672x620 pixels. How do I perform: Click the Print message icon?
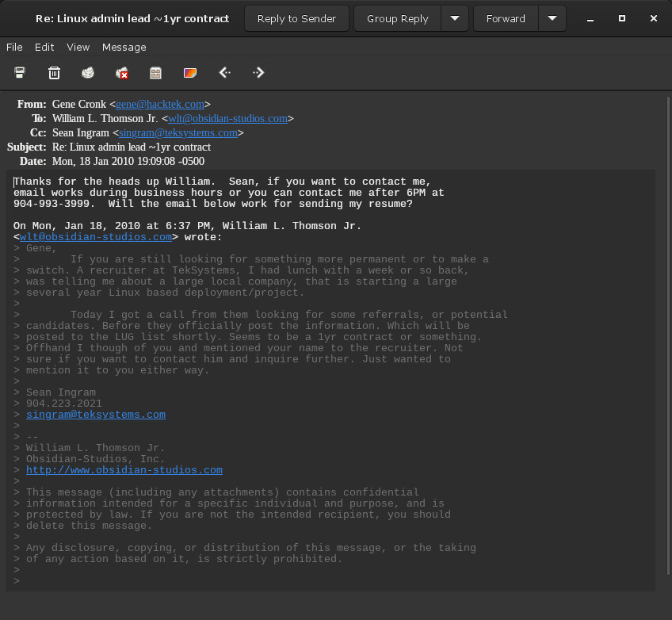pos(20,73)
